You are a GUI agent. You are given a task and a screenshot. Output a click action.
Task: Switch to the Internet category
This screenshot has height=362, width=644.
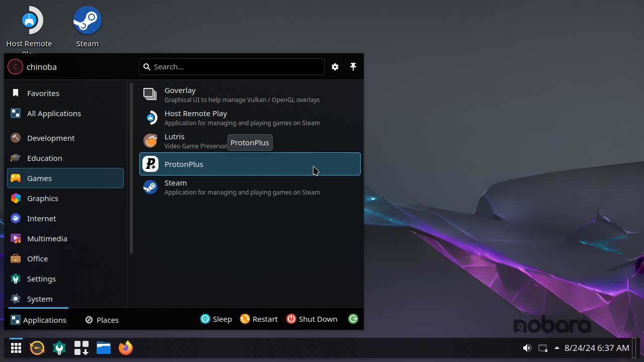pyautogui.click(x=65, y=218)
